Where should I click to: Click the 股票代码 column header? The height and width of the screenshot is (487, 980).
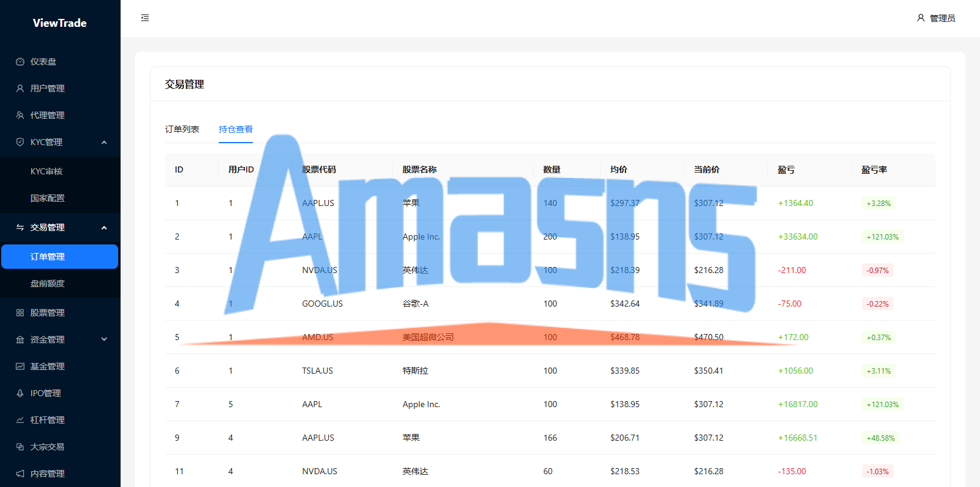[x=319, y=169]
